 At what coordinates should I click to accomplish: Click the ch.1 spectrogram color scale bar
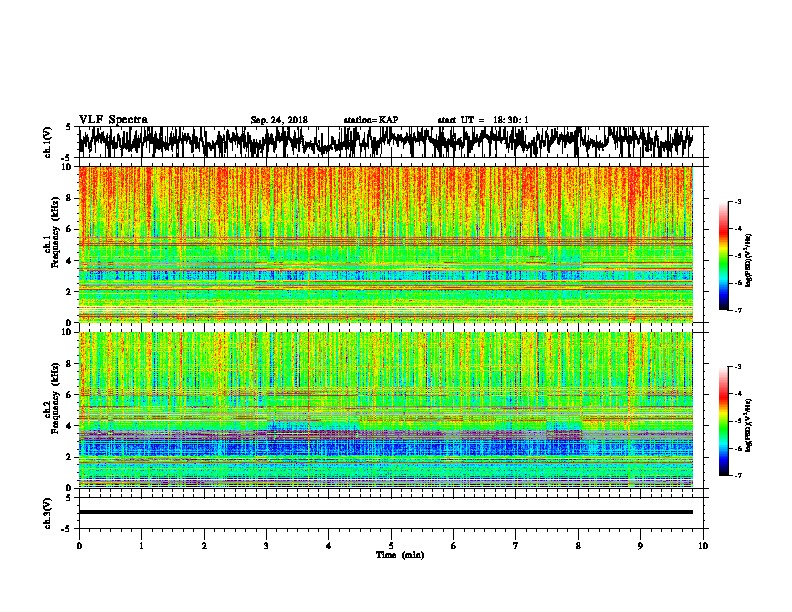[723, 256]
